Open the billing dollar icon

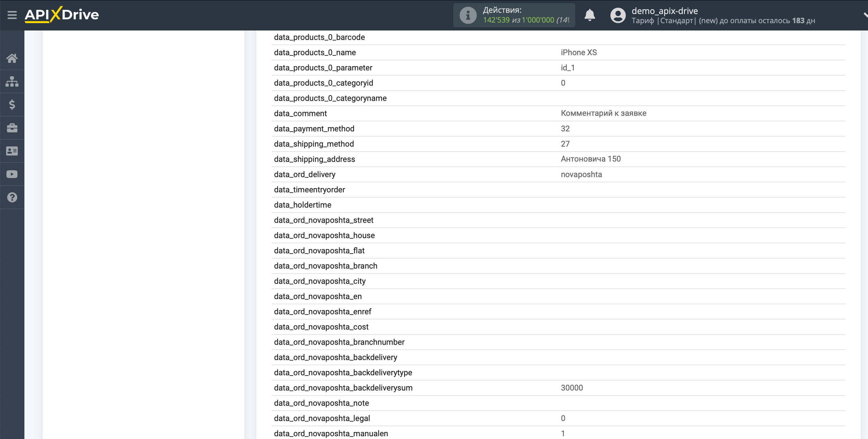click(x=12, y=105)
